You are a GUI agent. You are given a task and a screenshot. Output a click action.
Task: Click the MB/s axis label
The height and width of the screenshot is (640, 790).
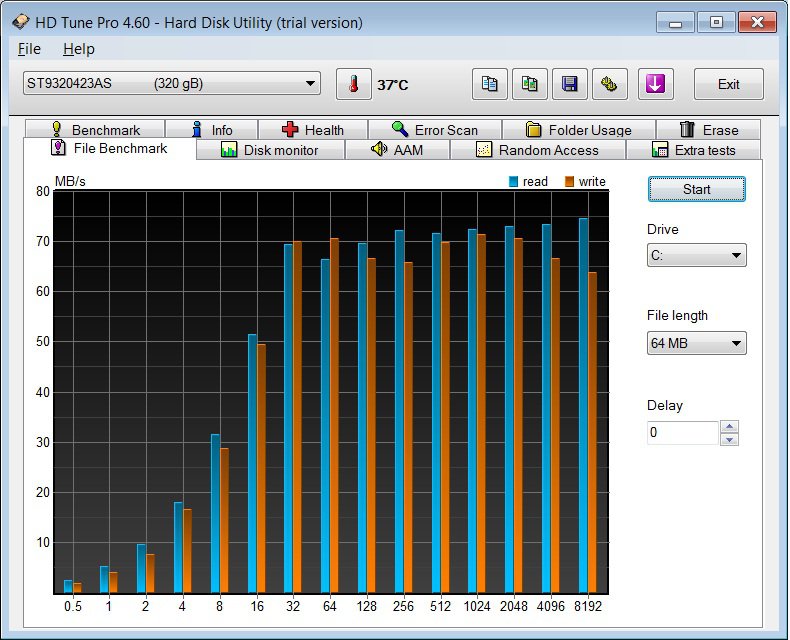click(70, 181)
